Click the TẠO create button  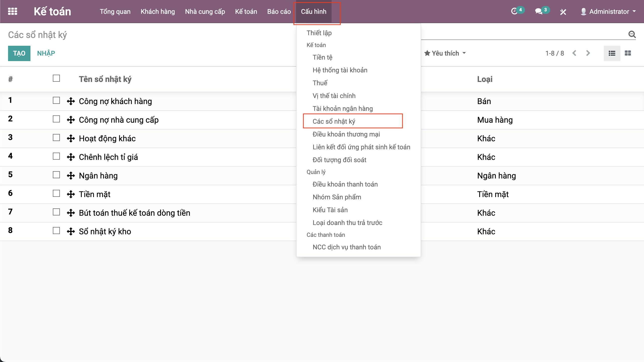tap(19, 53)
